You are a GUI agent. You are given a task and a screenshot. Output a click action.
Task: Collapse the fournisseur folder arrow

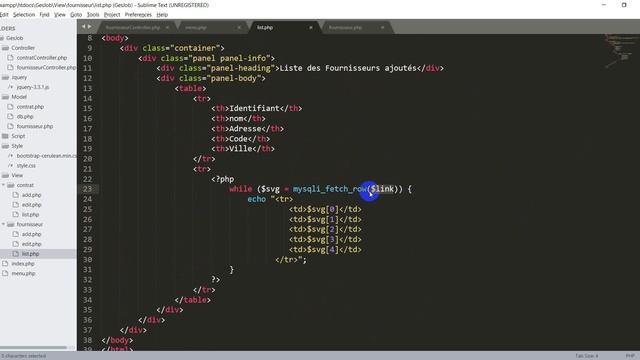point(4,224)
